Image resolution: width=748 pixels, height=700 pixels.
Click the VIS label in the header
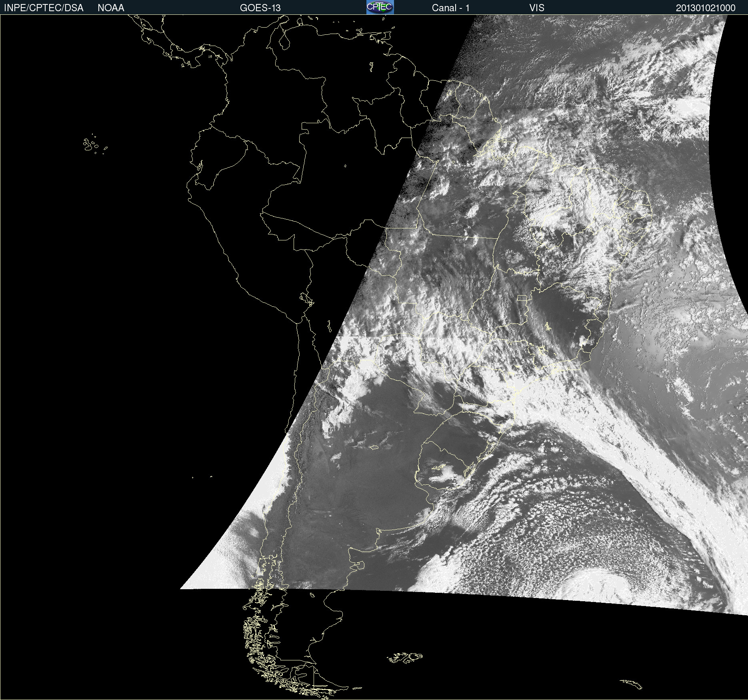click(x=537, y=8)
